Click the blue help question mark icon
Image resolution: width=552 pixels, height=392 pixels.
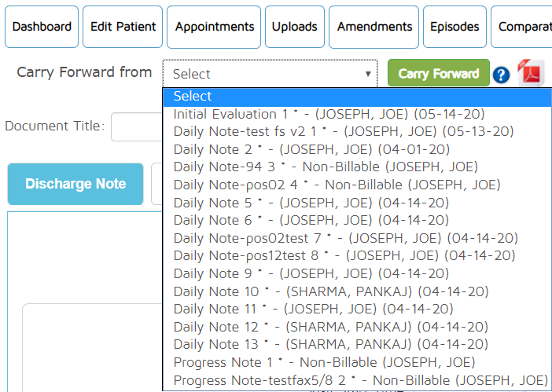[501, 75]
